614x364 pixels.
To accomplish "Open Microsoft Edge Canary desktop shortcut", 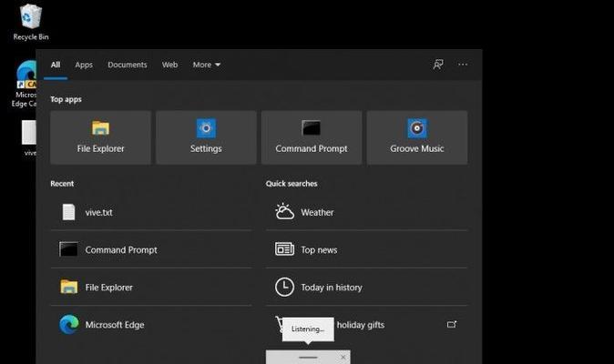I will (26, 84).
